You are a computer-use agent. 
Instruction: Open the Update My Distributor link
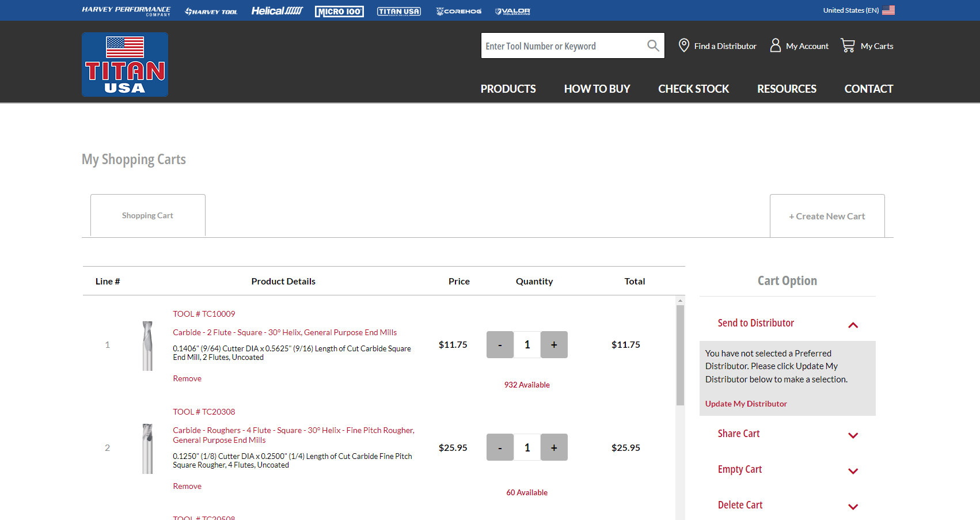pos(746,403)
